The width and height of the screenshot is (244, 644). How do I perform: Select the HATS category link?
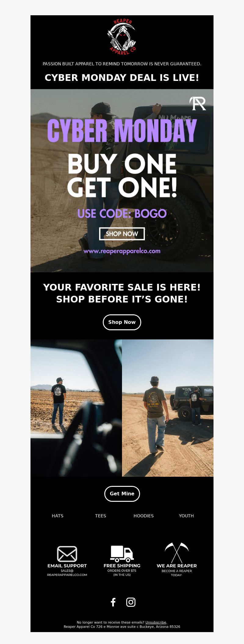58,516
